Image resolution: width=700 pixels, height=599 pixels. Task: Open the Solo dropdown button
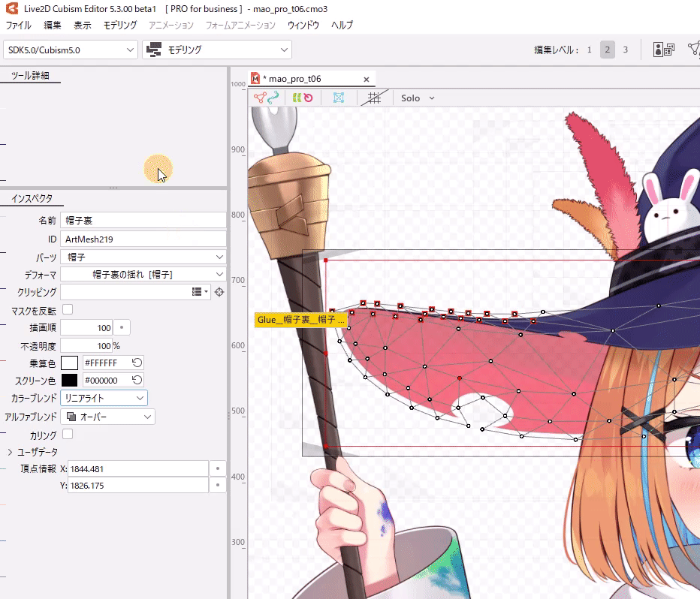coord(418,98)
